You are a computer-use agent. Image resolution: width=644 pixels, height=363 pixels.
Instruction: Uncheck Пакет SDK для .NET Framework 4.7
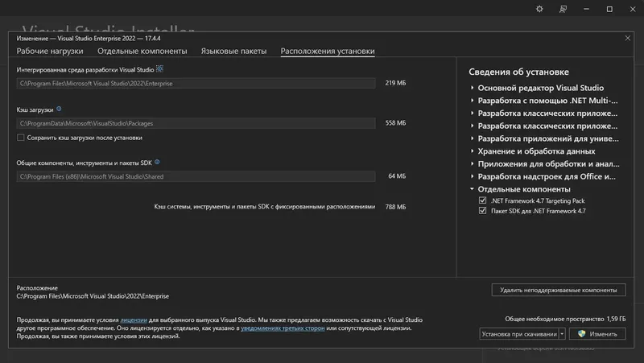(x=482, y=211)
